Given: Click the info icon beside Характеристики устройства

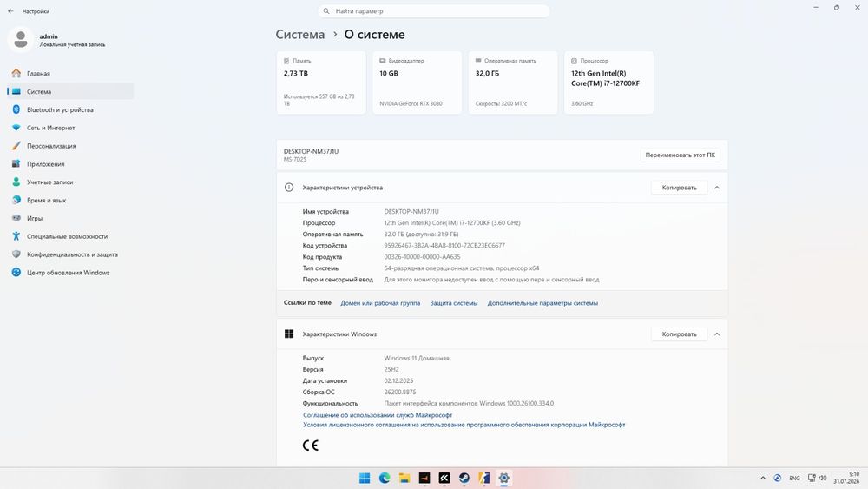Looking at the screenshot, I should [x=289, y=188].
